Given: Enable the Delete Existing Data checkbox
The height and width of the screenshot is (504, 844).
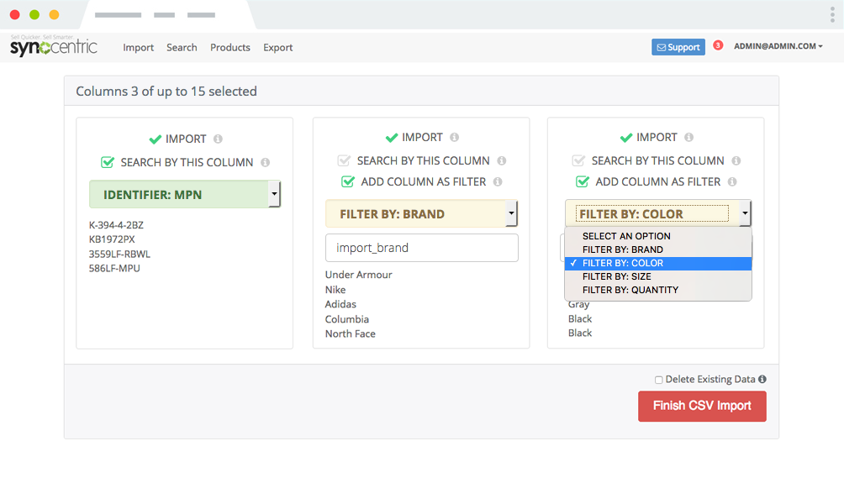Looking at the screenshot, I should pos(658,380).
